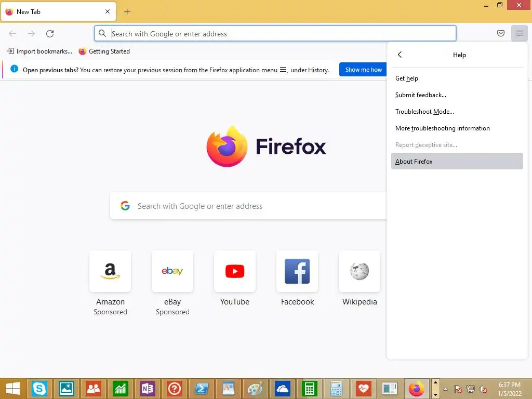Open the Save to Pocket icon
Screen dimensions: 532x399
click(x=501, y=33)
